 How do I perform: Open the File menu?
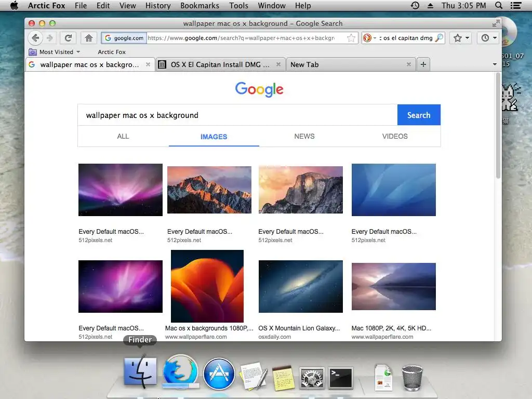(x=81, y=5)
